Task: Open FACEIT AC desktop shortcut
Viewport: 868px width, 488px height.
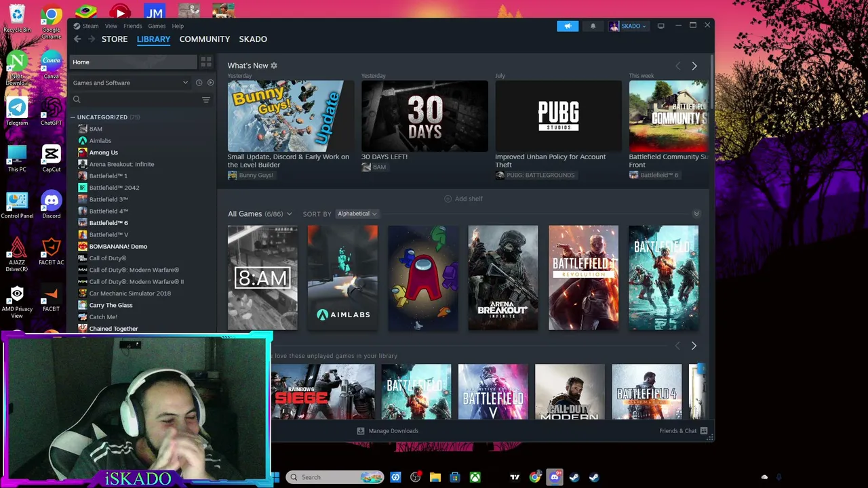Action: click(x=51, y=252)
